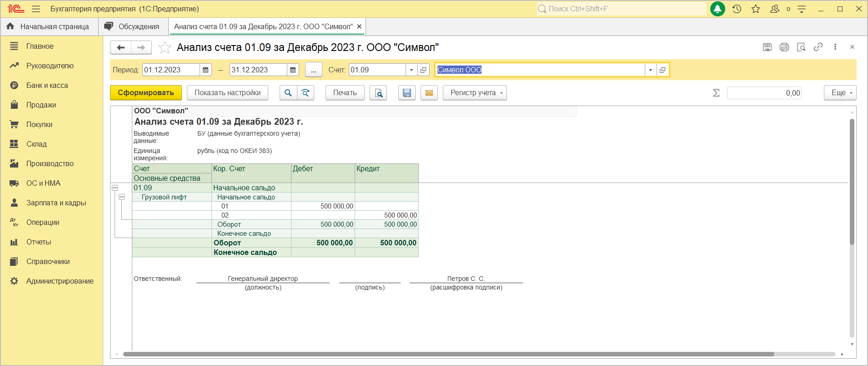Viewport: 868px width, 366px height.
Task: Open the Отчеты section
Action: (x=39, y=242)
